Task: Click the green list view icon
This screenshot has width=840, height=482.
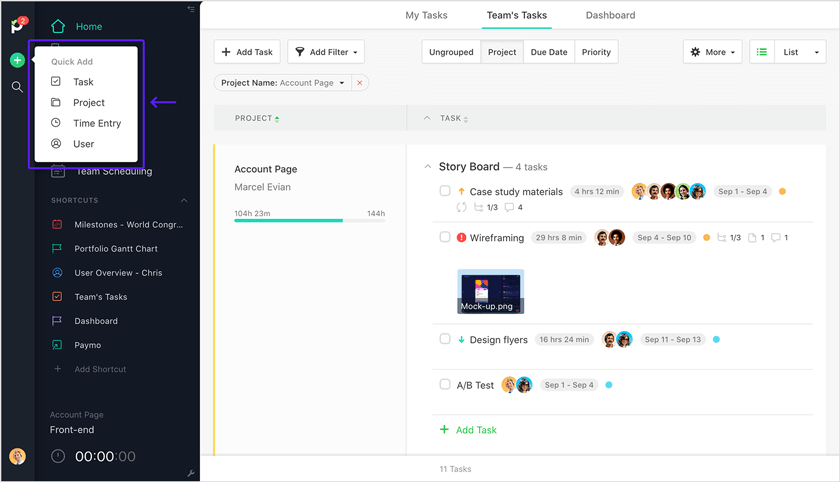Action: [x=762, y=52]
